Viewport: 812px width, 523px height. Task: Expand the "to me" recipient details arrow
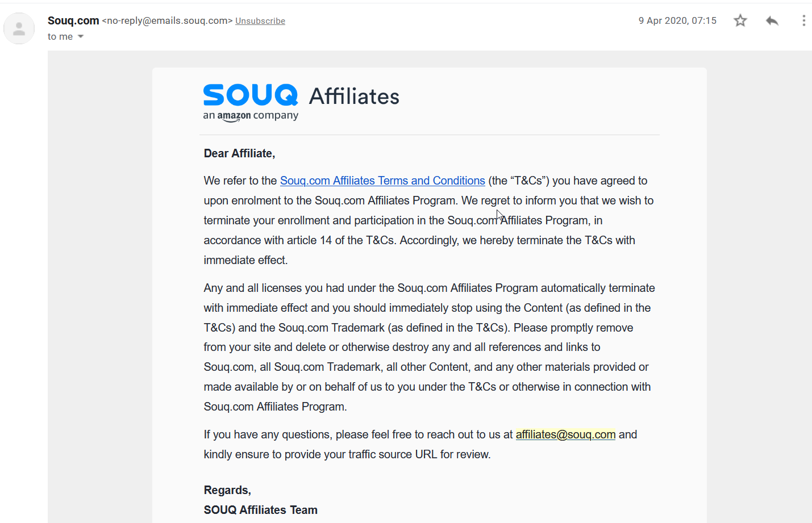coord(81,36)
